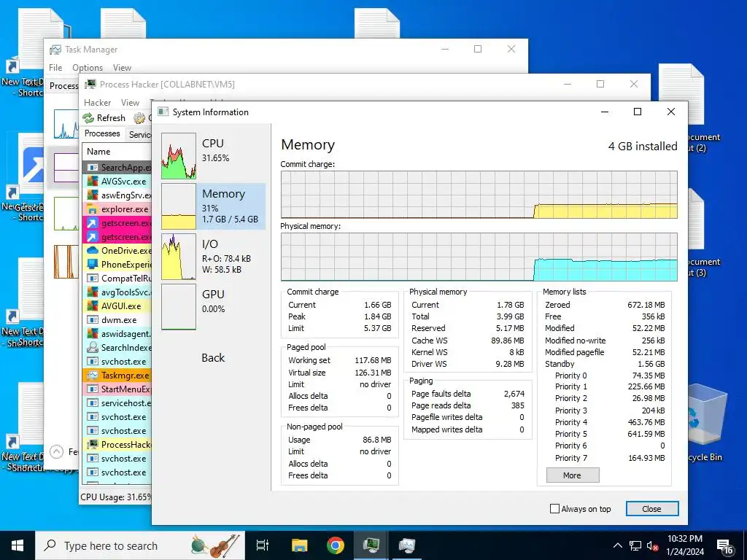Select the Memory section in sidebar
This screenshot has width=747, height=560.
213,206
